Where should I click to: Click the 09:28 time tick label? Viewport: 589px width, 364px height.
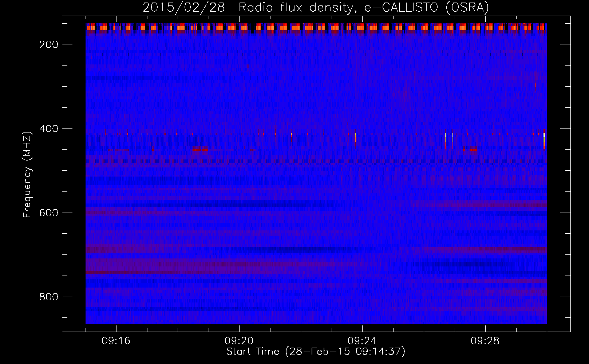coord(485,341)
